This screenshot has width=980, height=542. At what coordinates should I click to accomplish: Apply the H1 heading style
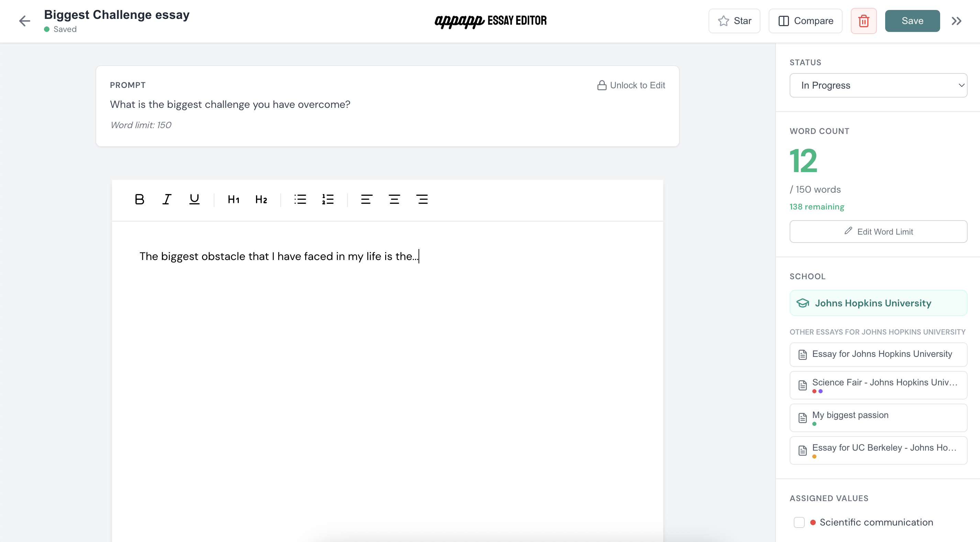click(234, 199)
